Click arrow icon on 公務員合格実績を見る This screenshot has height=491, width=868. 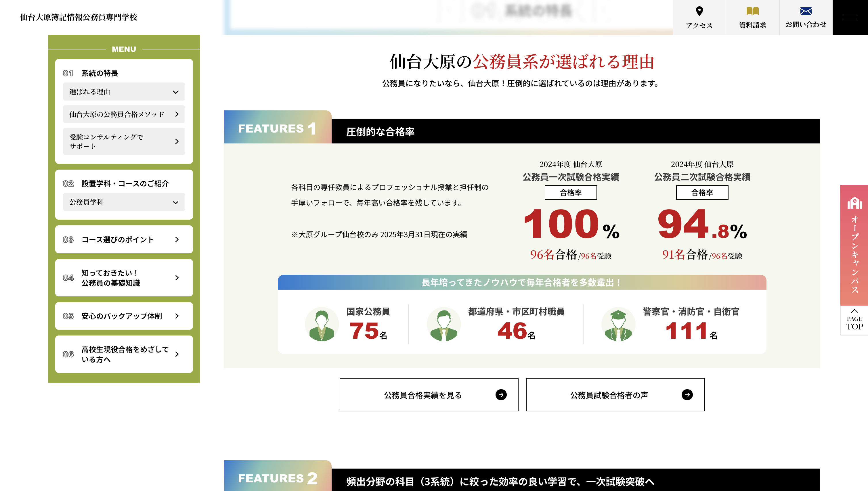501,394
